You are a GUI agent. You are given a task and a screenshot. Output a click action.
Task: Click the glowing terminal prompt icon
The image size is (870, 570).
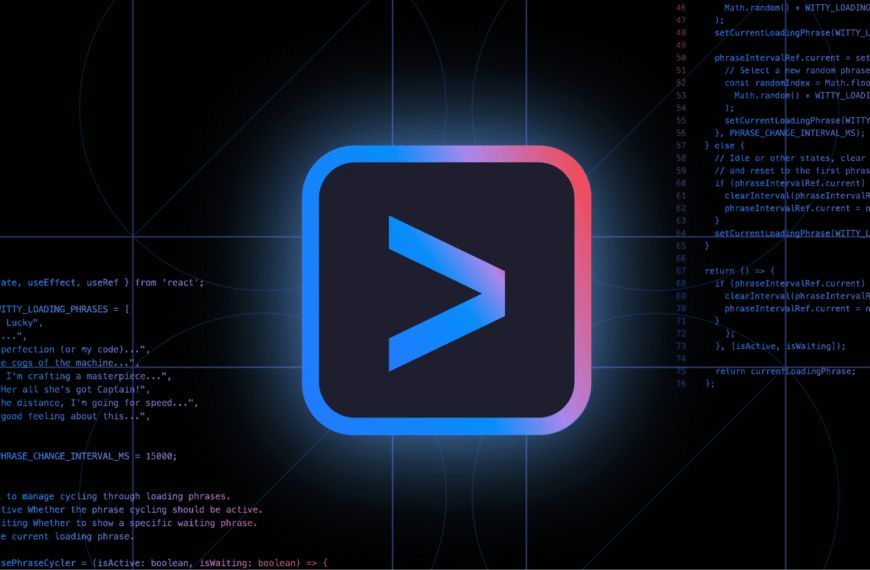click(447, 290)
